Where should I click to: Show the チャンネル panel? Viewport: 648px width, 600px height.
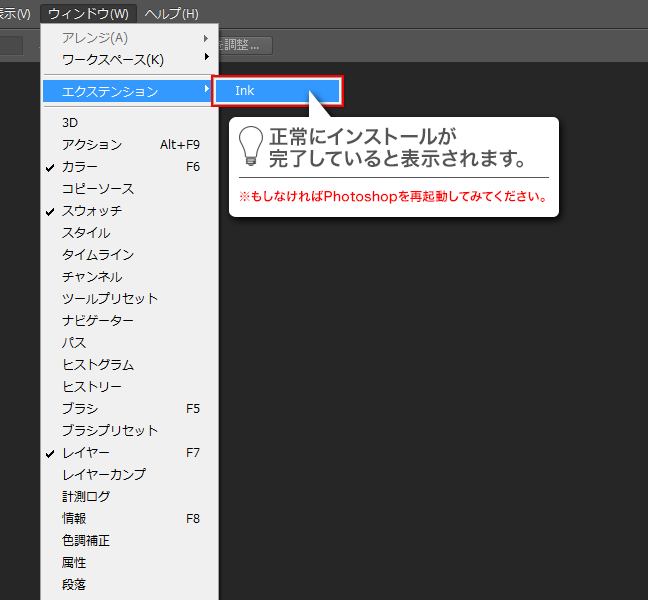[x=92, y=277]
